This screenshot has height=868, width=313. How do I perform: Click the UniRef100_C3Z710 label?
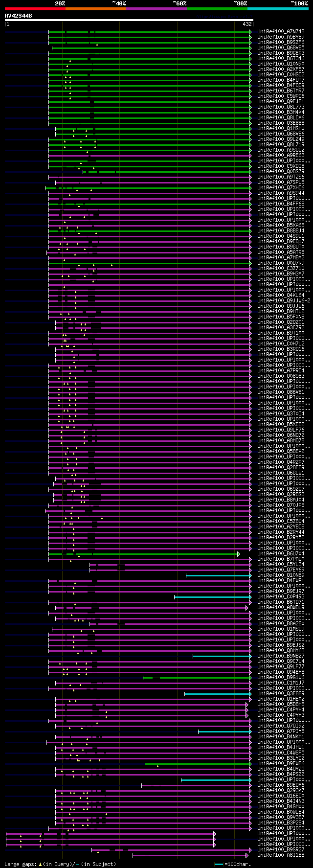(x=281, y=269)
